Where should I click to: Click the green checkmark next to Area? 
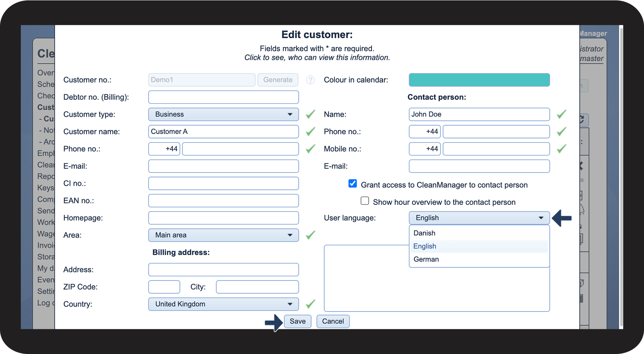310,235
